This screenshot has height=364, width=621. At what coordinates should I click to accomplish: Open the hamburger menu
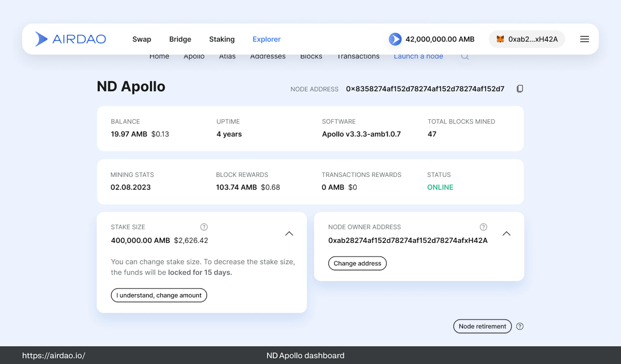pyautogui.click(x=584, y=39)
